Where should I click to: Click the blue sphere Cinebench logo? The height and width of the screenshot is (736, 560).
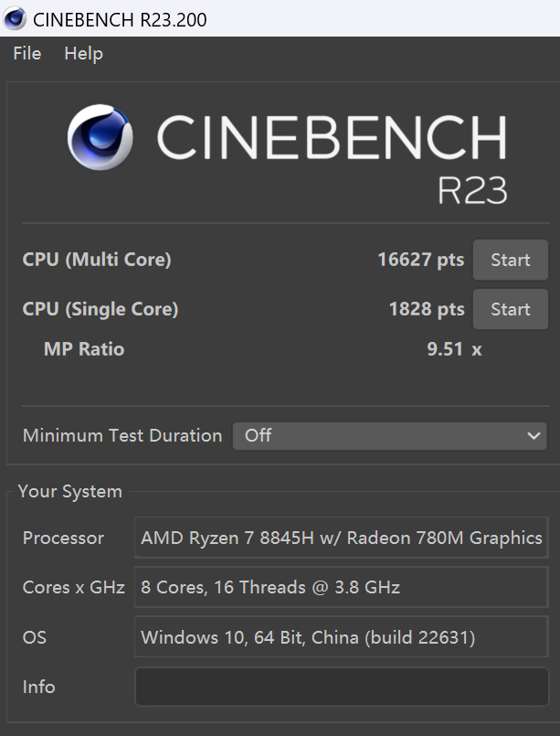pos(100,138)
